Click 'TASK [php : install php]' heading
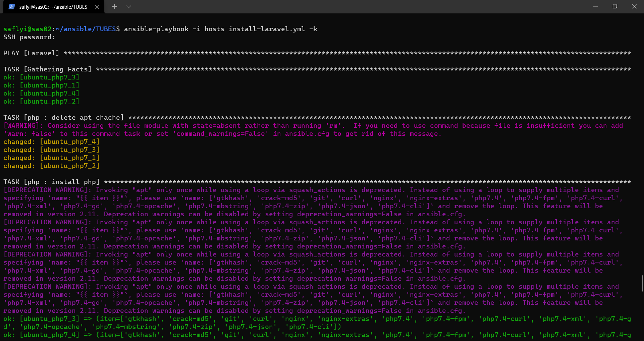644x341 pixels. point(51,182)
